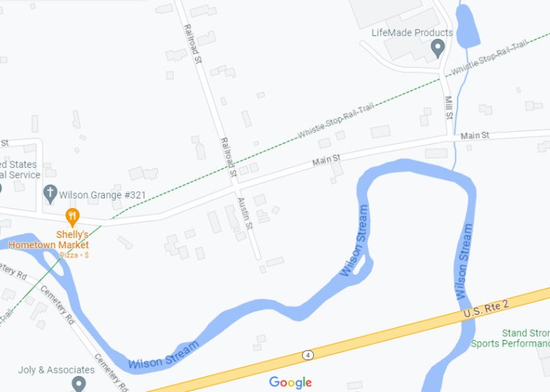Click the Mill St street label
550x392 pixels.
[449, 108]
